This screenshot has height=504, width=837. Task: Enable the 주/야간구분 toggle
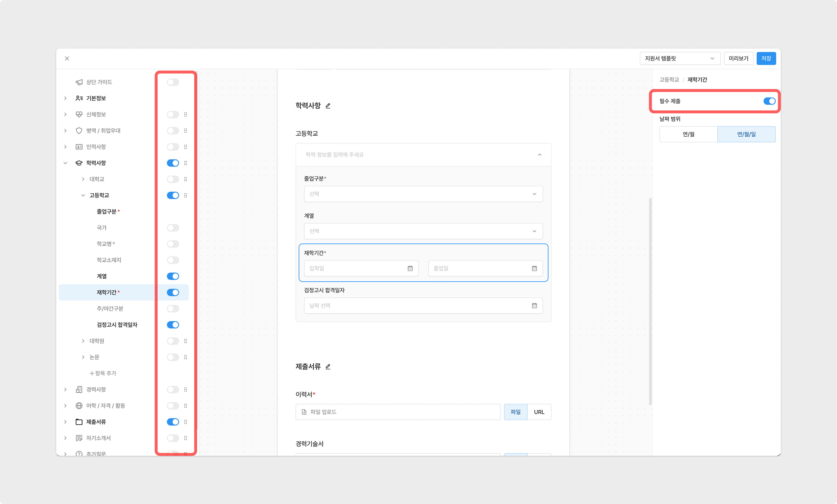click(173, 308)
